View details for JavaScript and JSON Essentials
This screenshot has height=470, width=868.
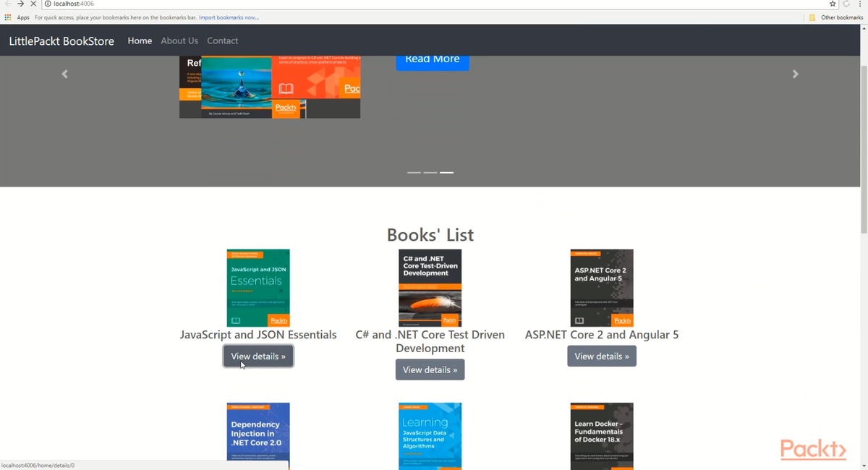258,356
